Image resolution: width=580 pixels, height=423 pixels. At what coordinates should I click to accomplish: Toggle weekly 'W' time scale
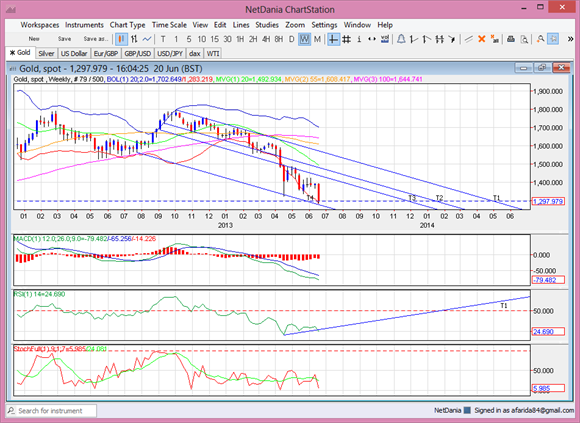[304, 39]
